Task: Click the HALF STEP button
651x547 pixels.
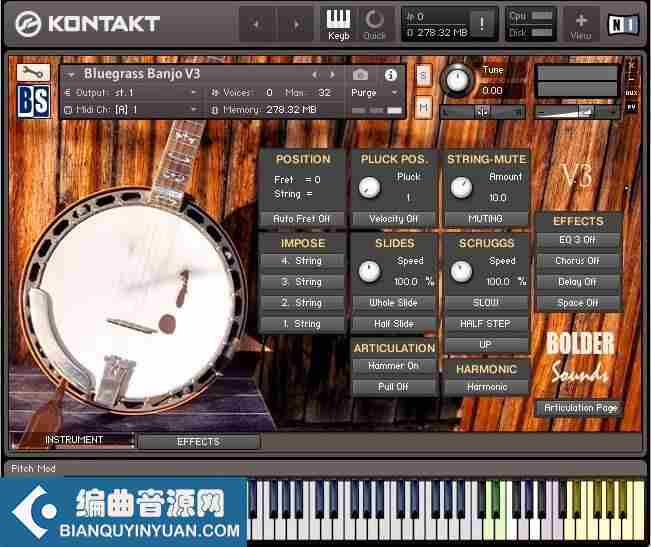Action: point(486,324)
